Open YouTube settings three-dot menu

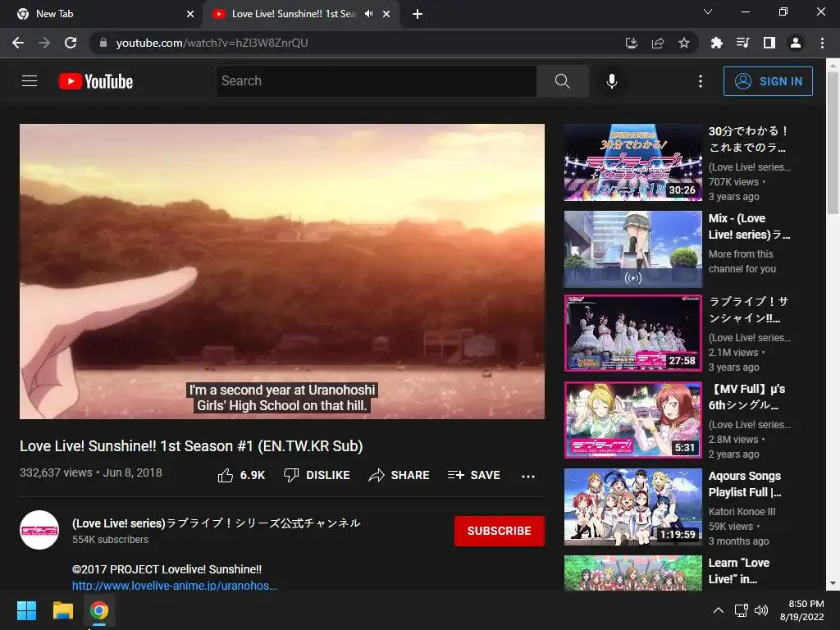pos(701,81)
